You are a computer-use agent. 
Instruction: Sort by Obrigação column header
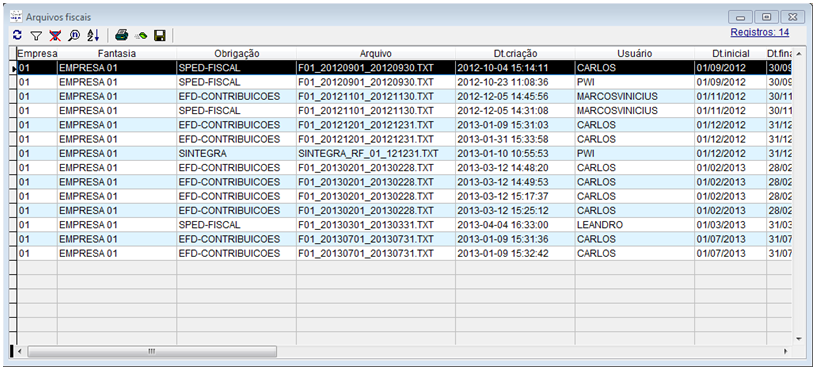click(x=236, y=54)
